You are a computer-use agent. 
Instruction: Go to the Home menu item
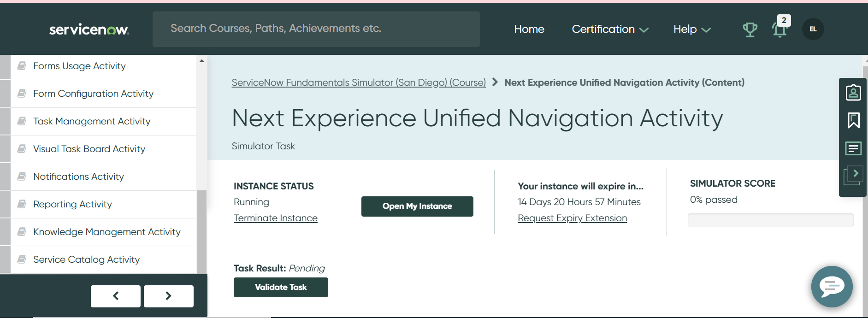[529, 29]
